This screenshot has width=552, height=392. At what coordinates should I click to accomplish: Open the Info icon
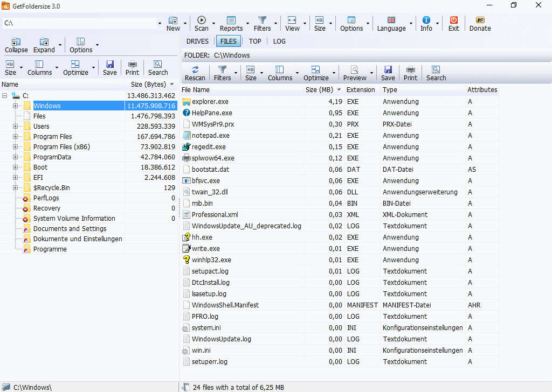(x=426, y=20)
